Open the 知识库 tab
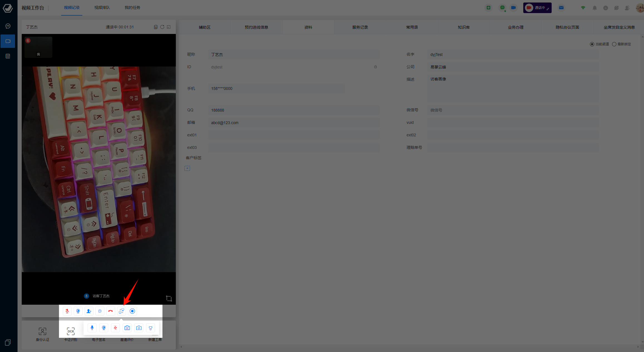Image resolution: width=644 pixels, height=352 pixels. (464, 27)
